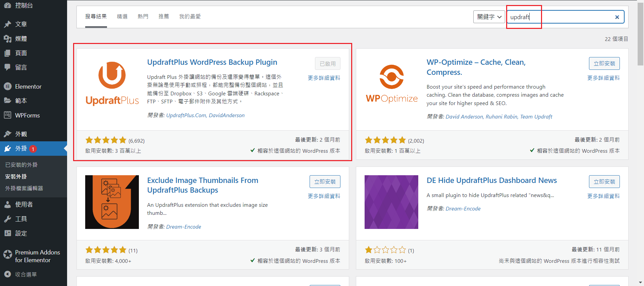
Task: Click the comment bubble icon beside 留言
Action: 7,67
